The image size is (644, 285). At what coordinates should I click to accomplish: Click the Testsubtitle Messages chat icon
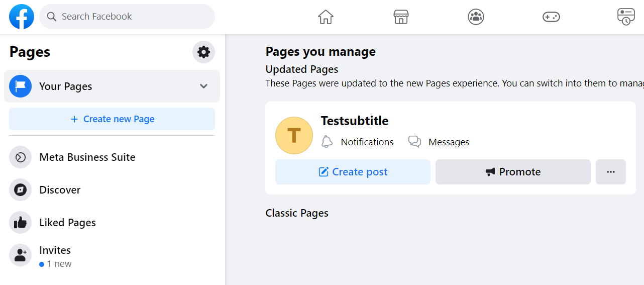click(414, 142)
